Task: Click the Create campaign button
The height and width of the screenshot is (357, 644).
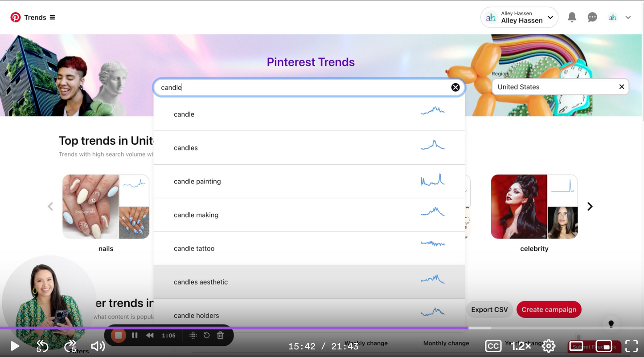Action: click(549, 310)
